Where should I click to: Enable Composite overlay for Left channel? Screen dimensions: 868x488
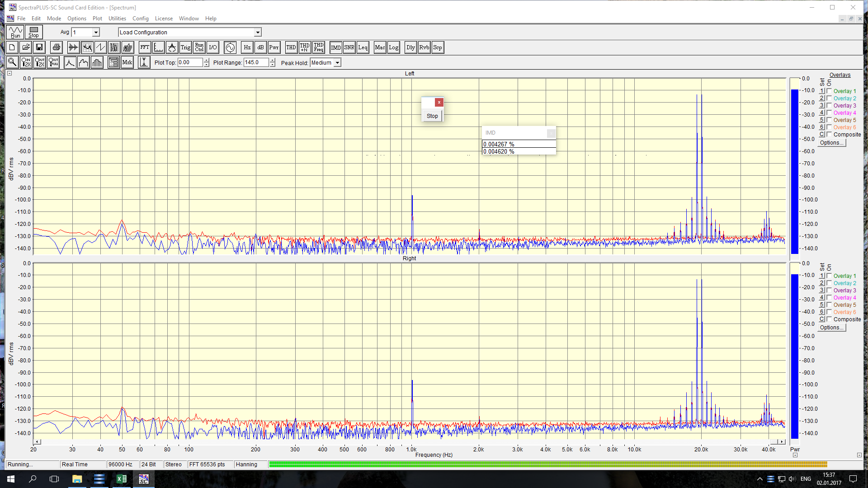pyautogui.click(x=829, y=134)
